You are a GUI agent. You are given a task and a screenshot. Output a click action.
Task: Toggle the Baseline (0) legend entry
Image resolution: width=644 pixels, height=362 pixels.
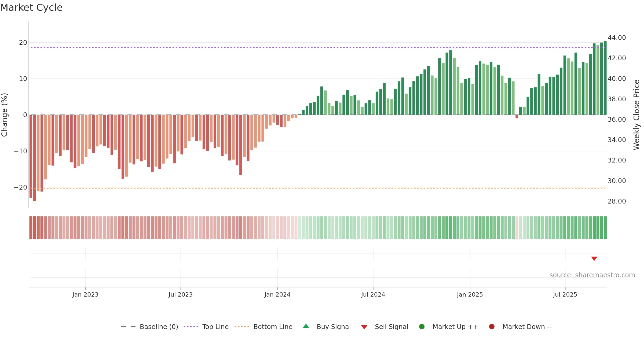pos(149,327)
